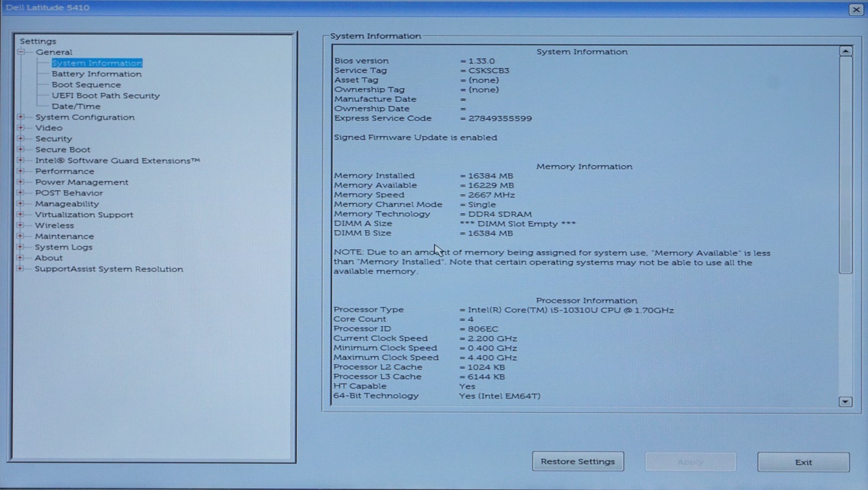The height and width of the screenshot is (490, 868).
Task: Click the vertical scrollbar thumb
Action: (846, 165)
